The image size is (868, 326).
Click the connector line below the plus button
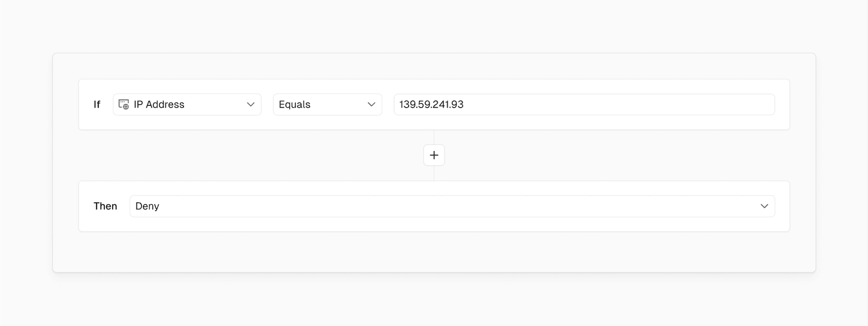point(434,174)
